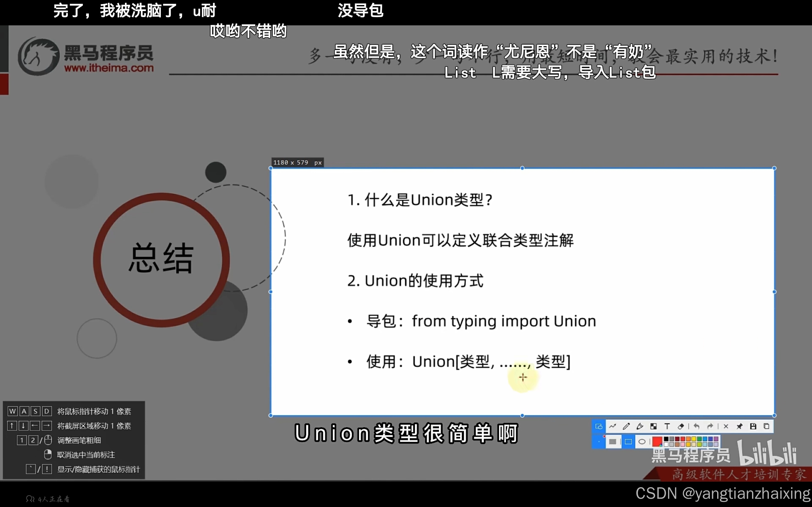Toggle the filled shape style option
Viewport: 812px width, 507px height.
[613, 442]
